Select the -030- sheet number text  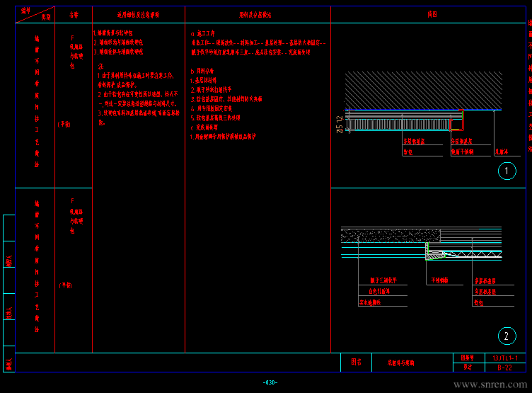[270, 382]
